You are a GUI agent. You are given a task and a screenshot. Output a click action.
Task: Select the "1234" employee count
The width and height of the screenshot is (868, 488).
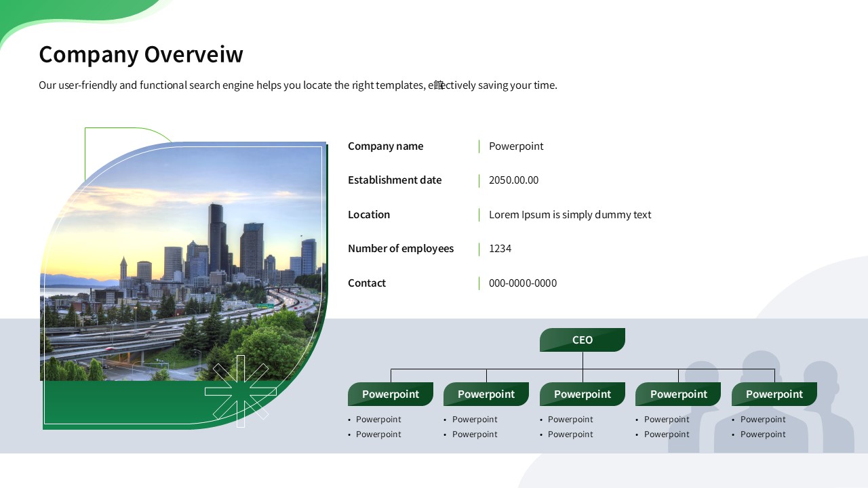(500, 249)
